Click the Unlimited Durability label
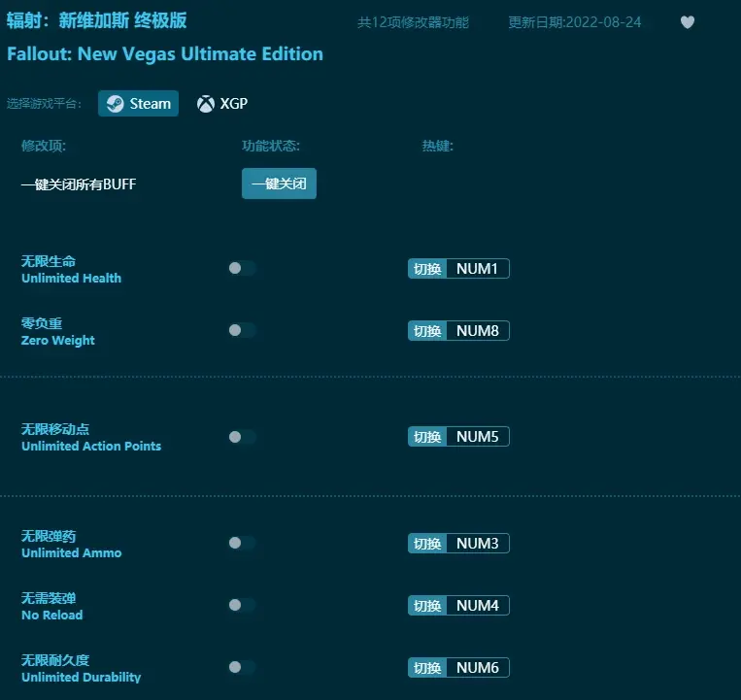Viewport: 741px width, 700px height. click(82, 677)
